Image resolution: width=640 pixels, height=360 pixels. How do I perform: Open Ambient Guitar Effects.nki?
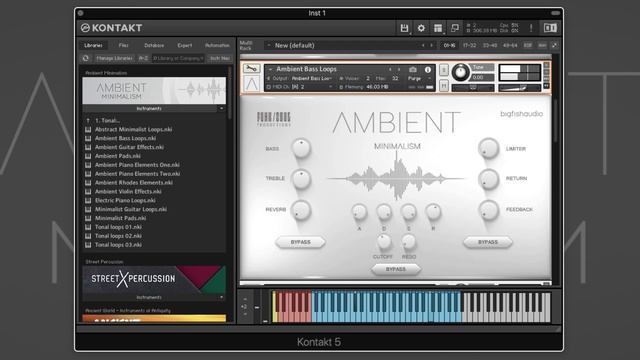129,147
